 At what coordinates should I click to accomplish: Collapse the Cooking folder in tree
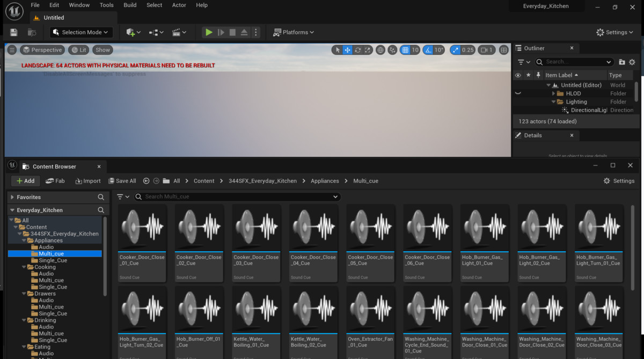coord(24,267)
